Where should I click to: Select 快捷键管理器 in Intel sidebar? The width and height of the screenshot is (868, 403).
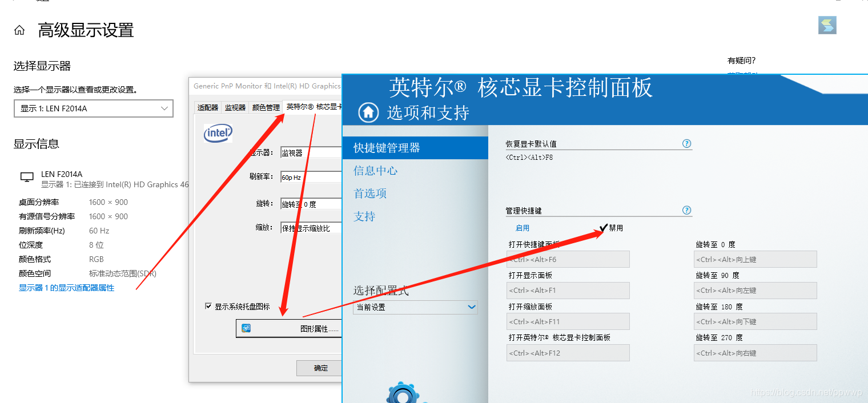tap(415, 148)
